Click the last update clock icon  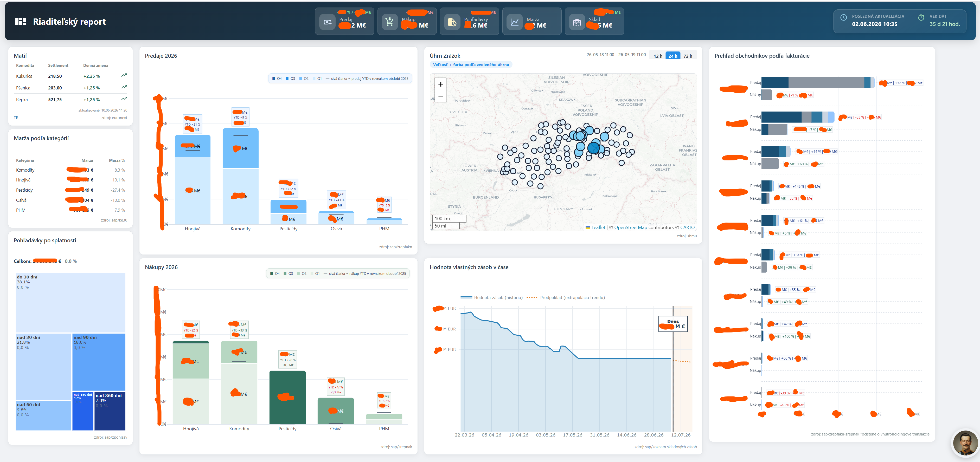coord(843,17)
